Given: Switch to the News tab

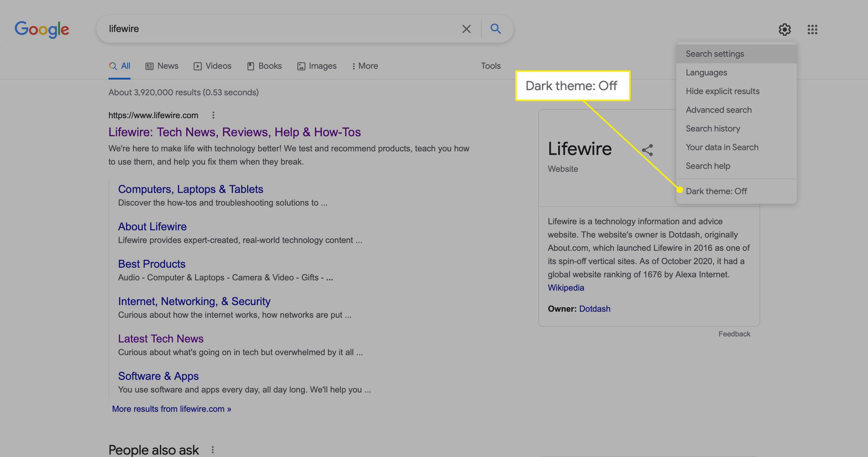Looking at the screenshot, I should pos(162,66).
